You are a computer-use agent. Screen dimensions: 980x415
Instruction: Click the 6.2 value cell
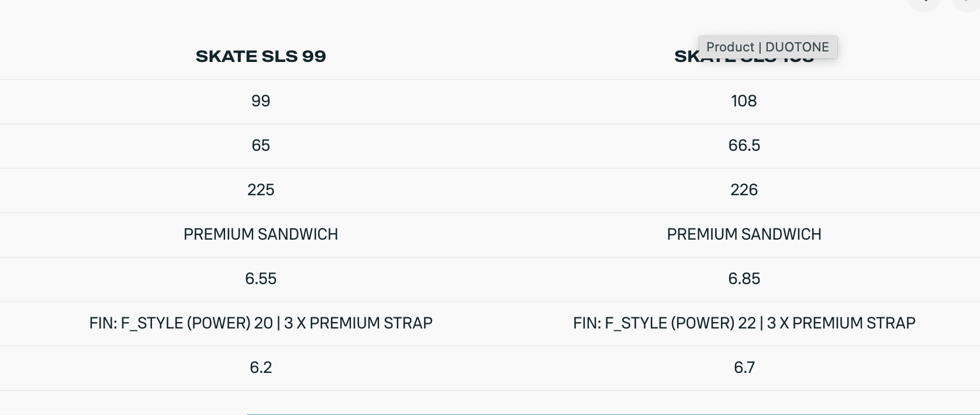261,368
